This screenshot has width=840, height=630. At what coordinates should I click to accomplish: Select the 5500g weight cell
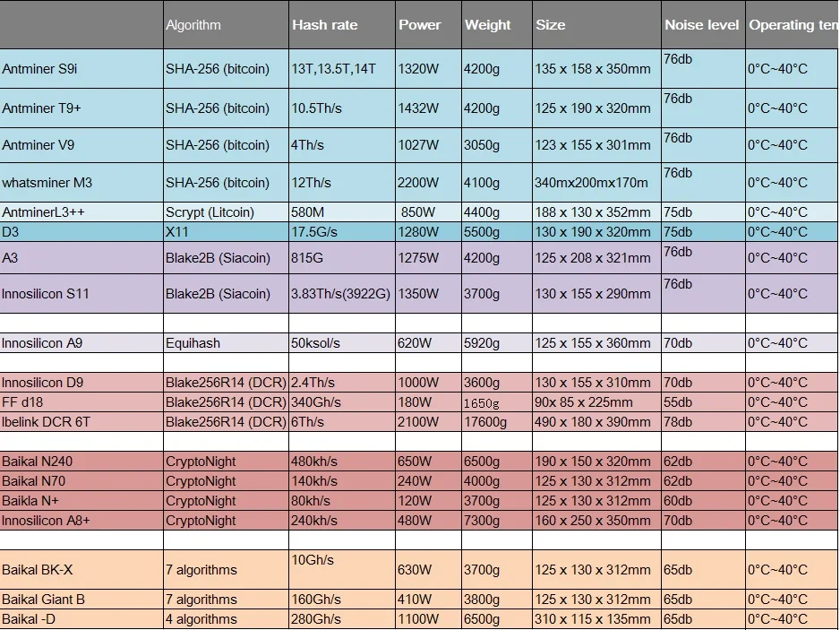point(497,232)
